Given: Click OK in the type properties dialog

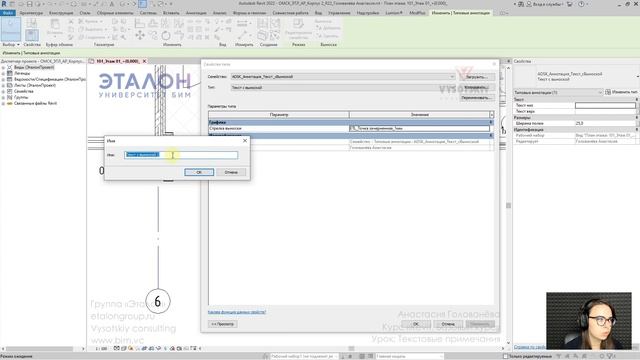Looking at the screenshot, I should click(416, 324).
